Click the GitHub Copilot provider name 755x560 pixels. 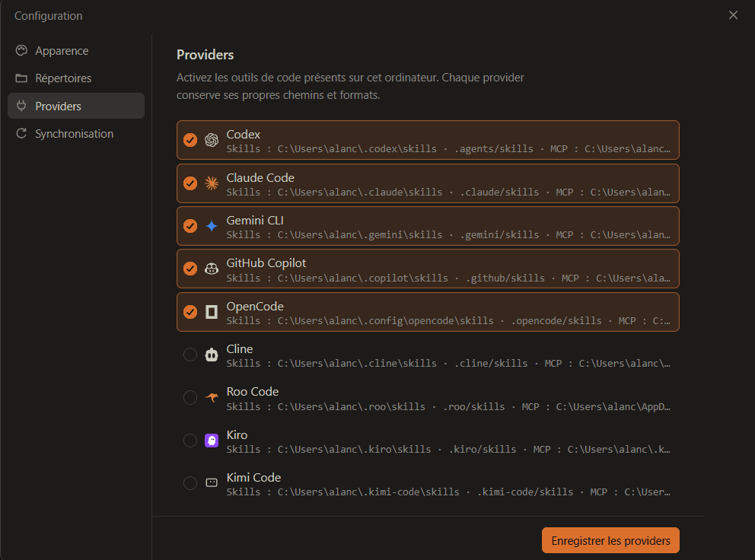coord(266,263)
